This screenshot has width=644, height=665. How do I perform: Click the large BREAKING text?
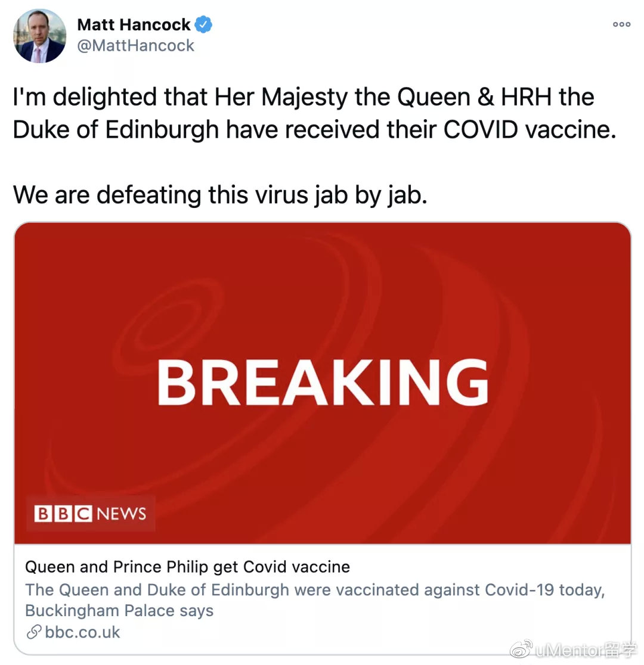pos(323,383)
